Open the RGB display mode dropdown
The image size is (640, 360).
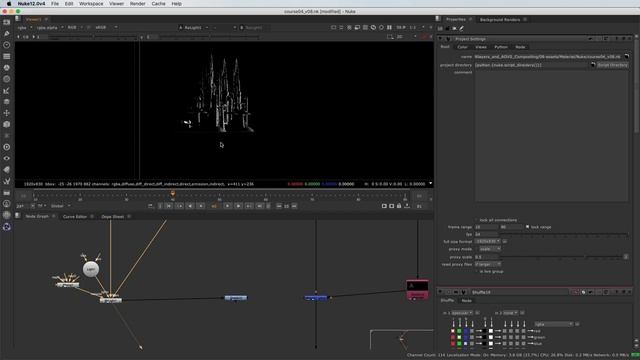75,27
